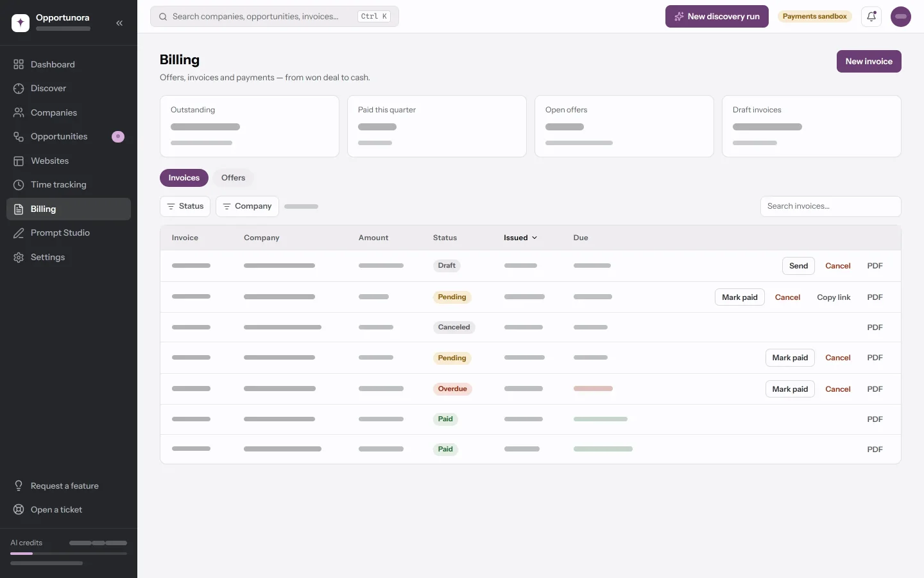Send the Draft invoice

tap(798, 266)
